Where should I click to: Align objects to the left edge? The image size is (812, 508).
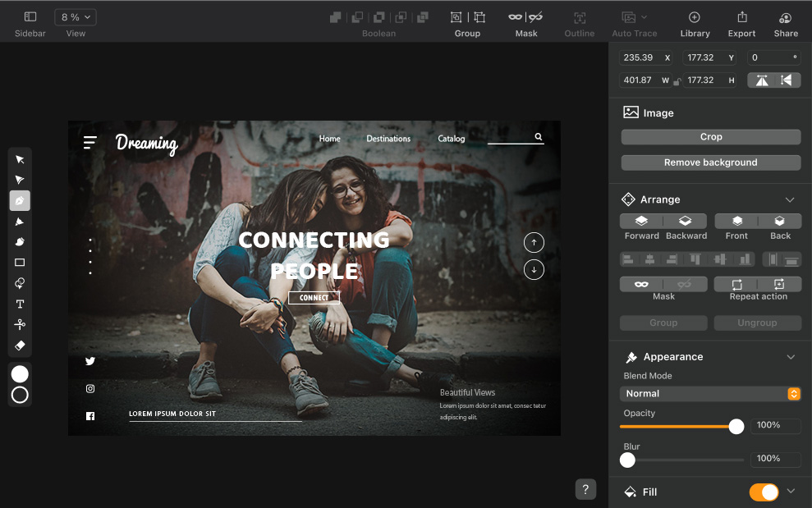coord(627,259)
